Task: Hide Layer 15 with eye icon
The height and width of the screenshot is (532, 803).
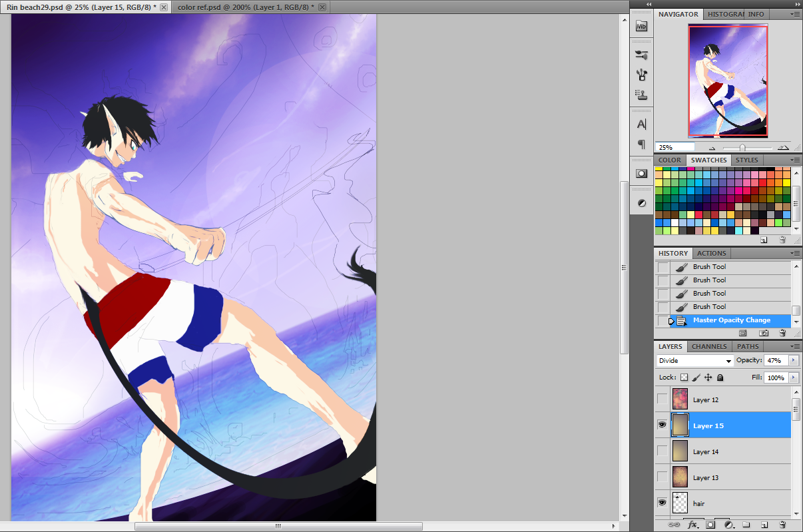Action: coord(662,425)
